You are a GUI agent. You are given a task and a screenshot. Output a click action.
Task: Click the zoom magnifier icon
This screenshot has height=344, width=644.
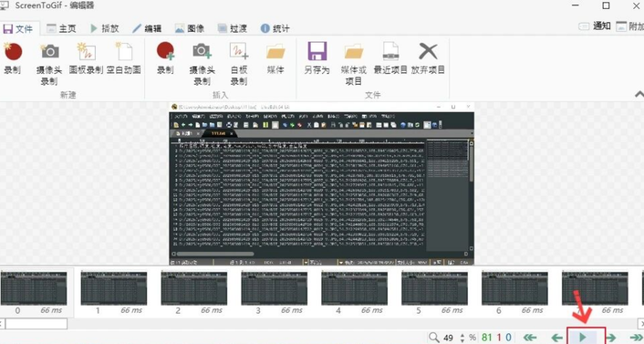[x=434, y=338]
